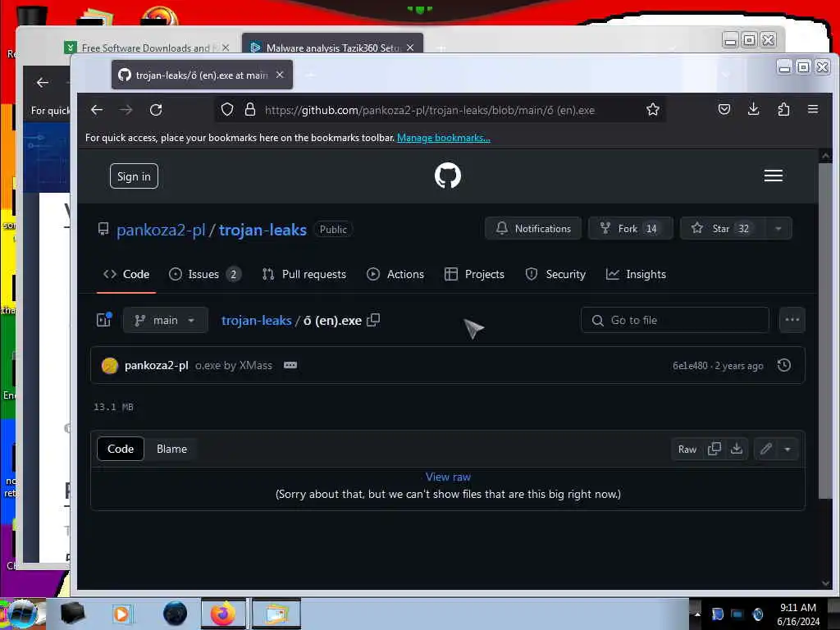The height and width of the screenshot is (630, 840).
Task: Open the Insights tab
Action: click(636, 274)
